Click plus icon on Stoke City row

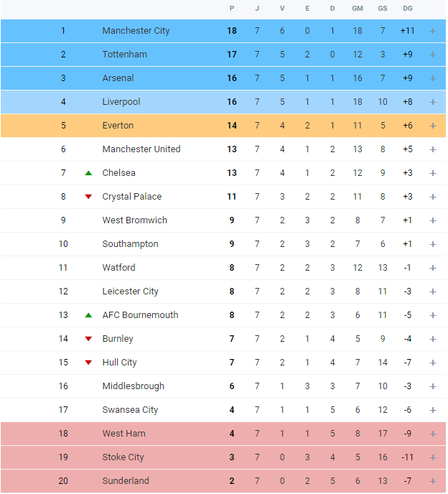(432, 457)
